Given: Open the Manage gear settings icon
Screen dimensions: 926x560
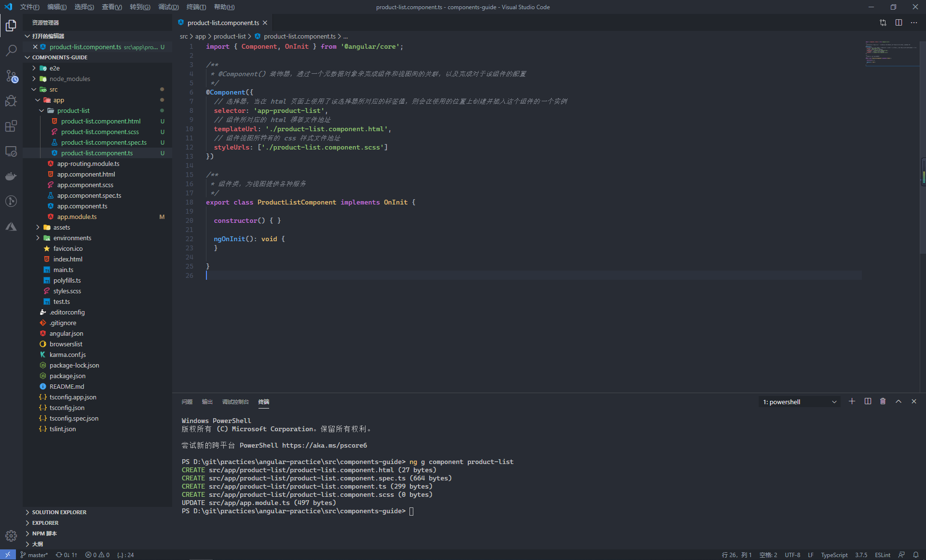Looking at the screenshot, I should [x=11, y=535].
